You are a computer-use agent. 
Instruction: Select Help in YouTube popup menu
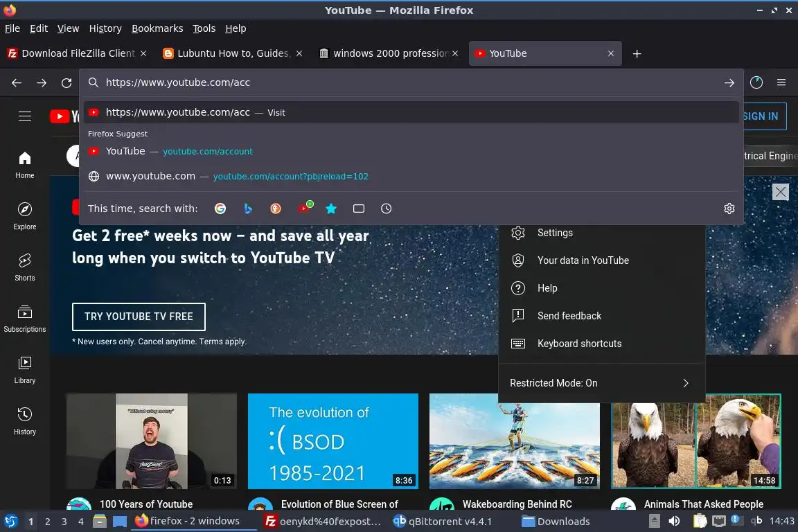tap(601, 288)
